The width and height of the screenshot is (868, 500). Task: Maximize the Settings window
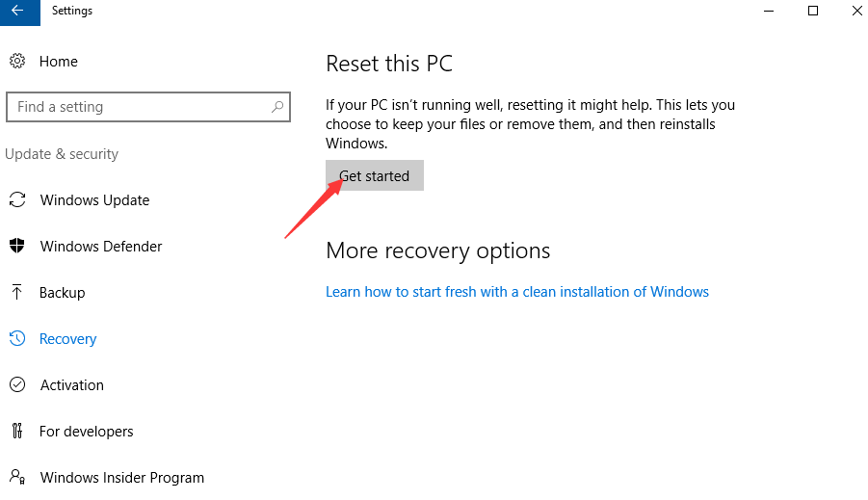click(813, 11)
